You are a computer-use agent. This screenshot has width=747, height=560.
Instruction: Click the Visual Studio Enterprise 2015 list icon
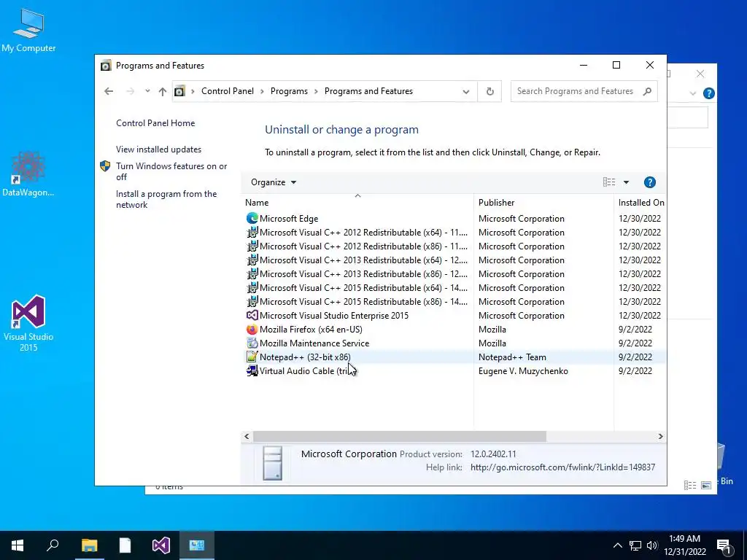[252, 315]
